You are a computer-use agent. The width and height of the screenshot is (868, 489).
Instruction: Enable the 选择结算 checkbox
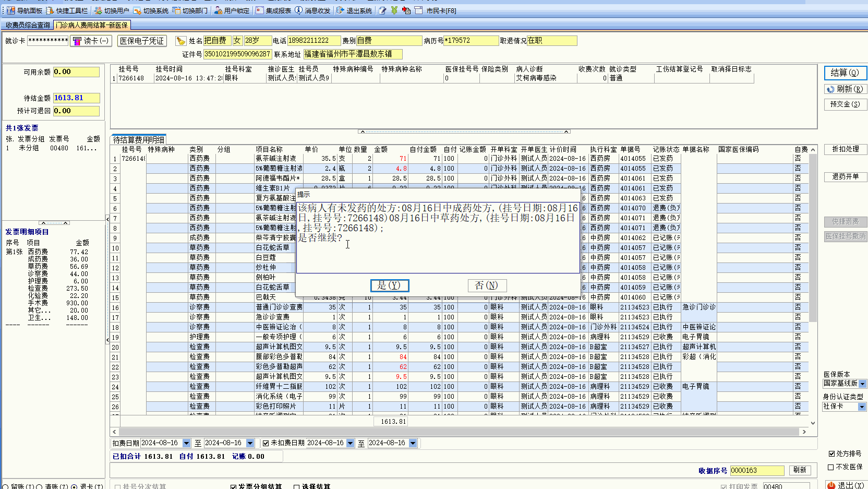[296, 486]
